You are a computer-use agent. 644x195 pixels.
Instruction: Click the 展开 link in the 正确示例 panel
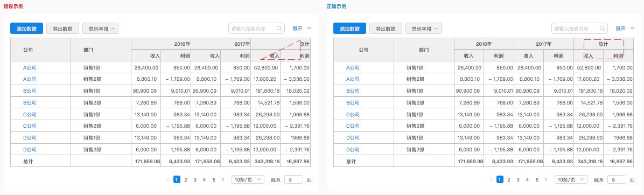point(620,29)
